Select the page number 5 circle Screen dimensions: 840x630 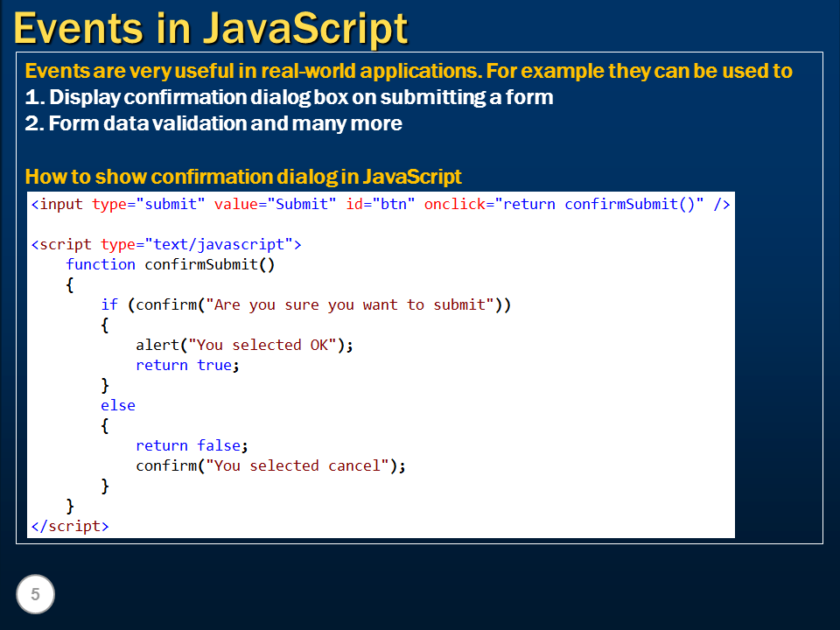[x=35, y=594]
